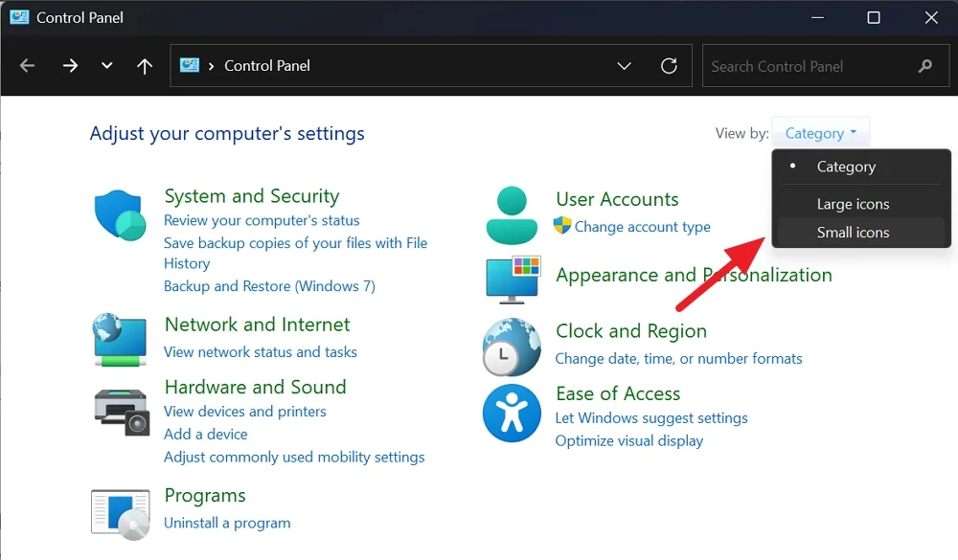Open the Clock and Region globe icon
Screen dimensions: 958x560
point(513,346)
